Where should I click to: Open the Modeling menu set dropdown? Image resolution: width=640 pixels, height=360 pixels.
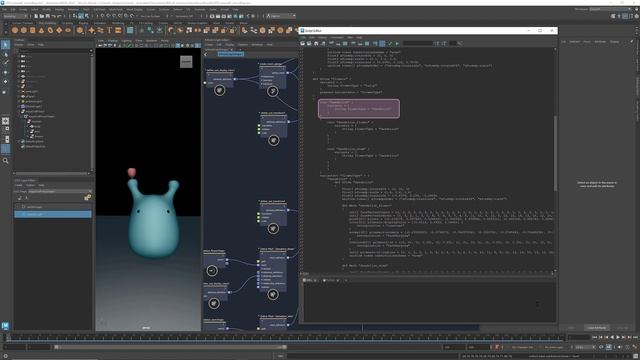point(15,16)
